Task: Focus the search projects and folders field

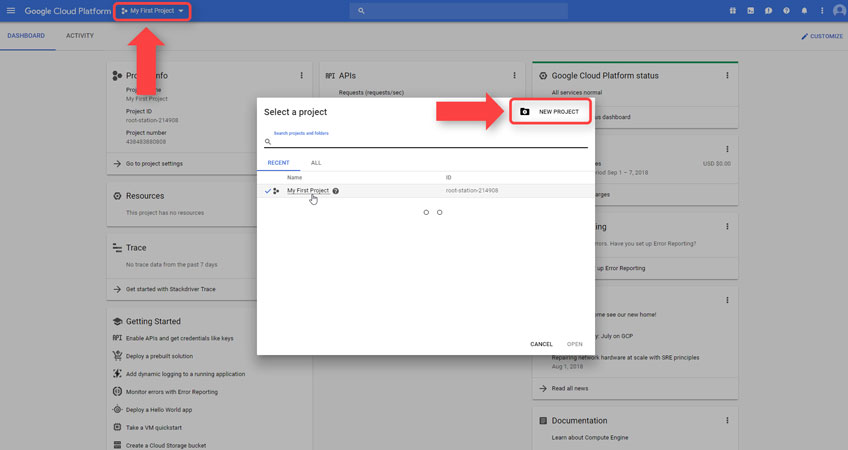Action: tap(426, 141)
